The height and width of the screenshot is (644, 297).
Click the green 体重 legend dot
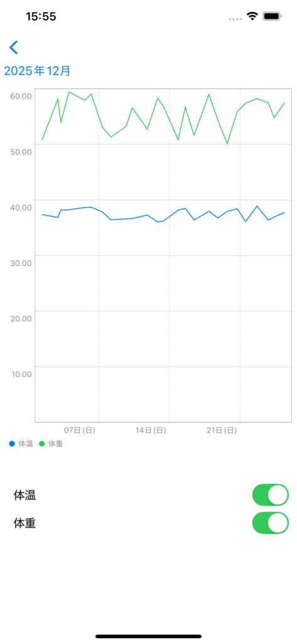42,443
